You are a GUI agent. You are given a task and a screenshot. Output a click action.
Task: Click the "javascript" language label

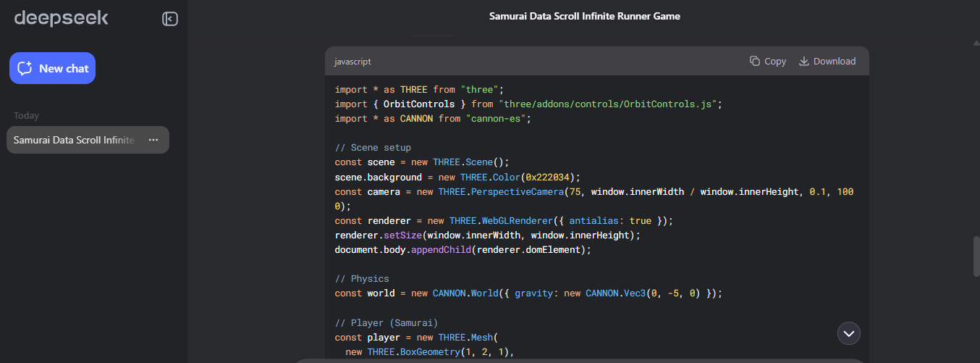[x=352, y=62]
